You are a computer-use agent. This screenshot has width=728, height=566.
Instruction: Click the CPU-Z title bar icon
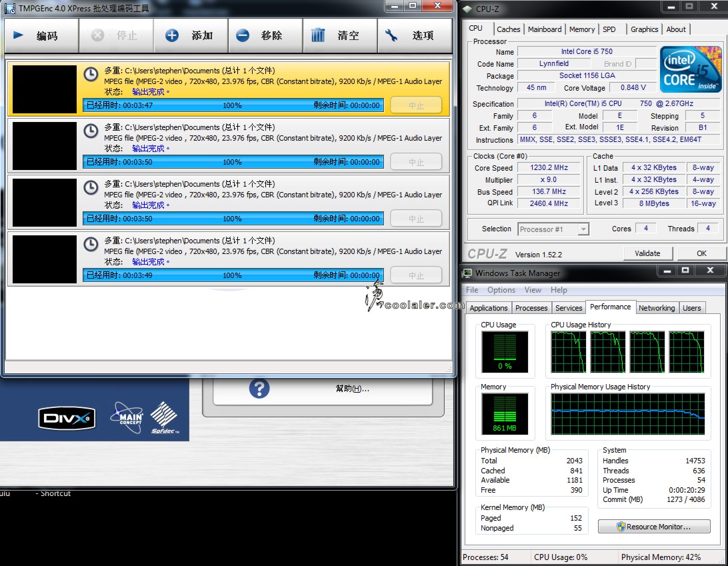[467, 9]
